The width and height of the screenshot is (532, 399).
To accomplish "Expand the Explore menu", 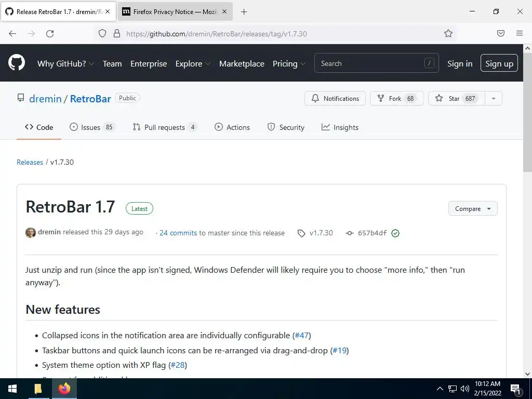I will [x=193, y=64].
